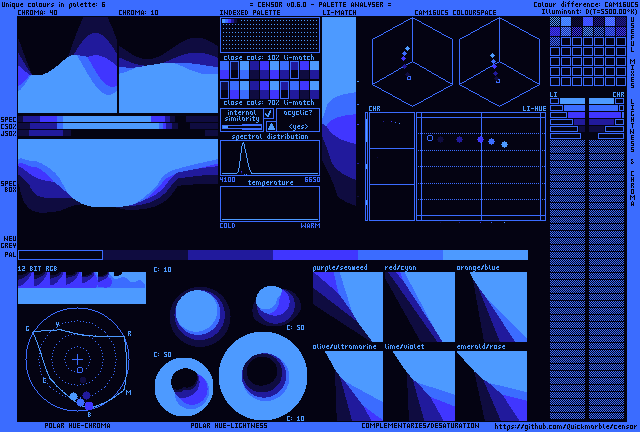Click the 12 BIT RGB gradient strip
This screenshot has height=432, width=640.
81,287
